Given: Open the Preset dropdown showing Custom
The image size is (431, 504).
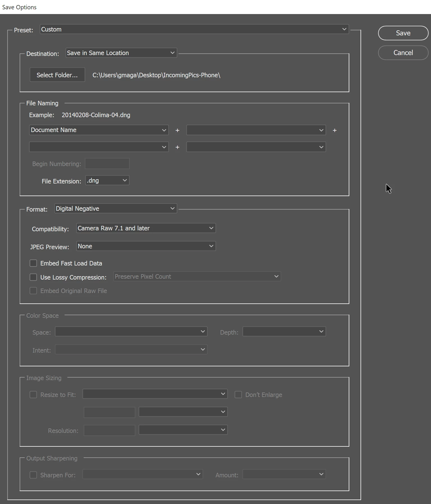Looking at the screenshot, I should pos(194,29).
